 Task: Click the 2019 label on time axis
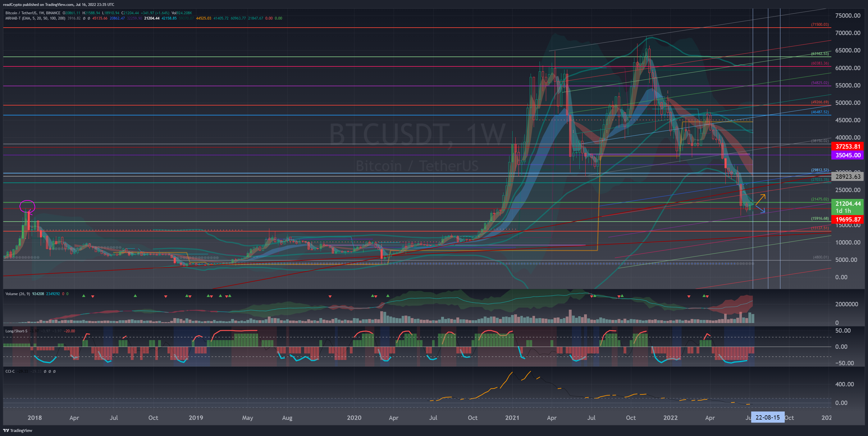point(196,417)
